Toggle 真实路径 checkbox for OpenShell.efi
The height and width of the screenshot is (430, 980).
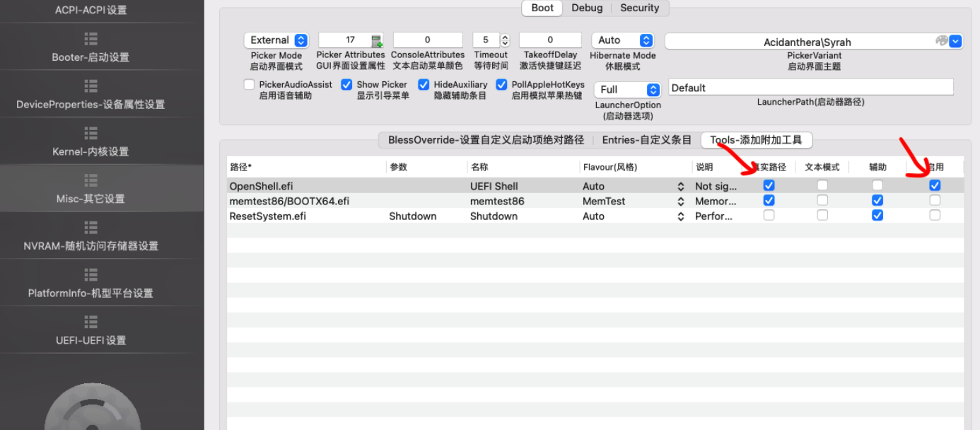pos(769,185)
